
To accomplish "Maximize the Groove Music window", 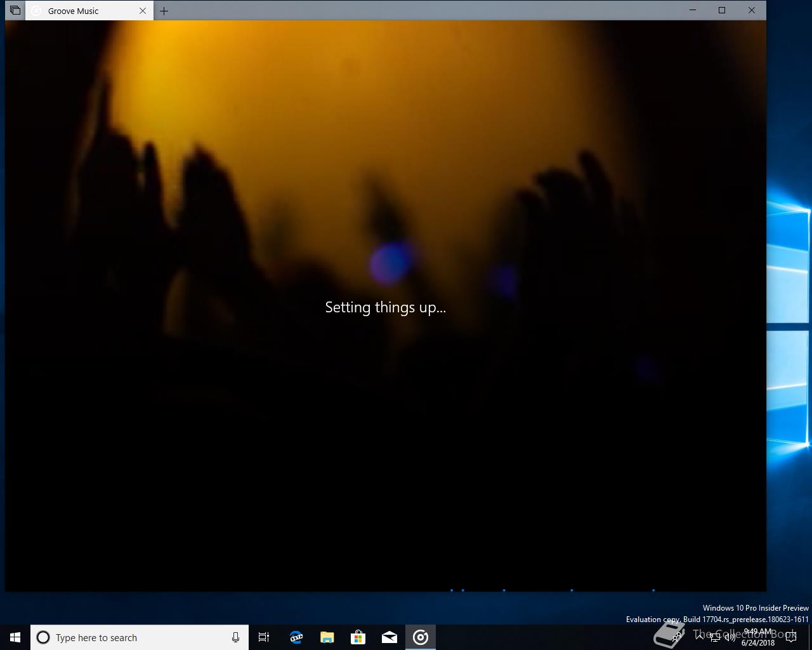I will pos(722,10).
